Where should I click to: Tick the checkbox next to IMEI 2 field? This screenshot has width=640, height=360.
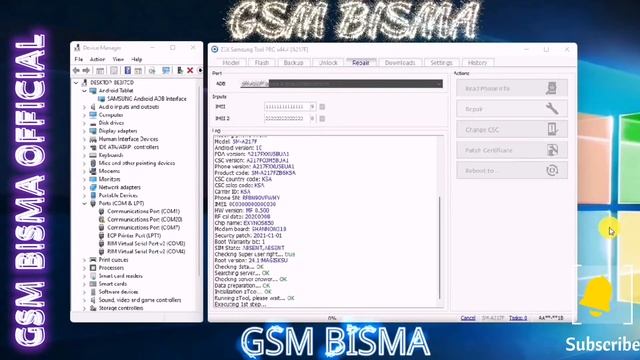point(322,119)
